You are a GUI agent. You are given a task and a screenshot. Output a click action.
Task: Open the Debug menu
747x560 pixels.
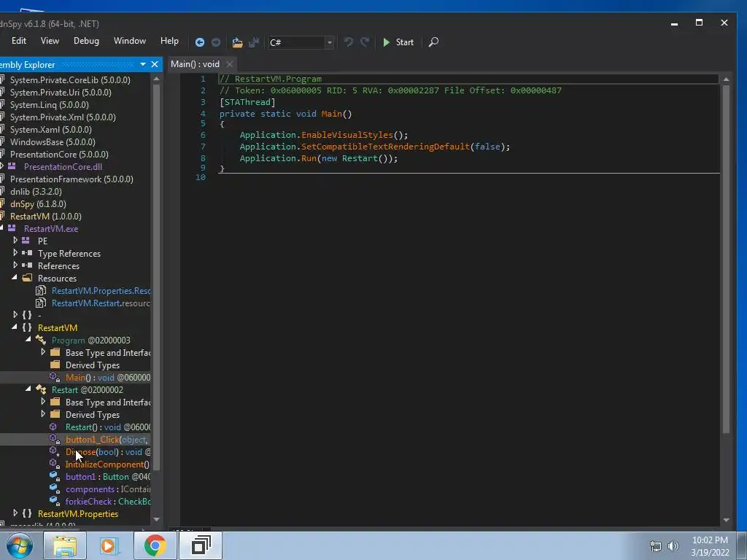click(x=86, y=41)
